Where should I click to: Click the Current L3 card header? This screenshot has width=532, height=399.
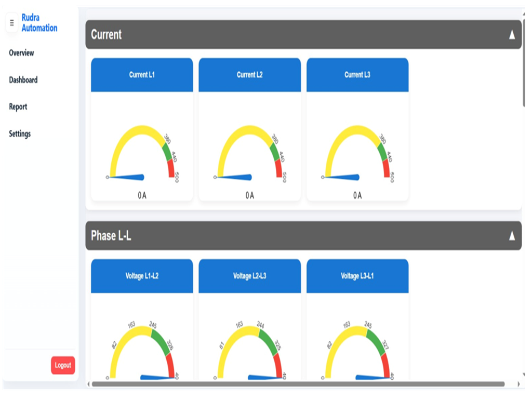pos(357,75)
